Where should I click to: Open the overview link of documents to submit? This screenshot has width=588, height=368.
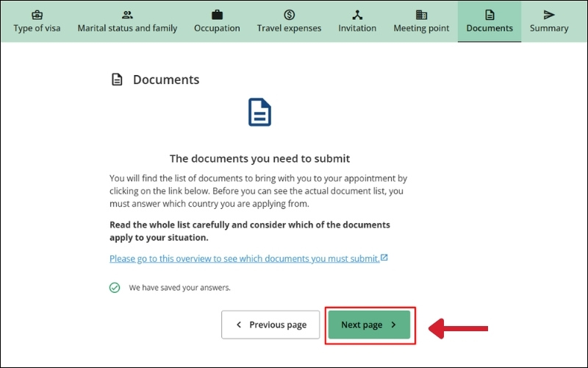point(244,258)
